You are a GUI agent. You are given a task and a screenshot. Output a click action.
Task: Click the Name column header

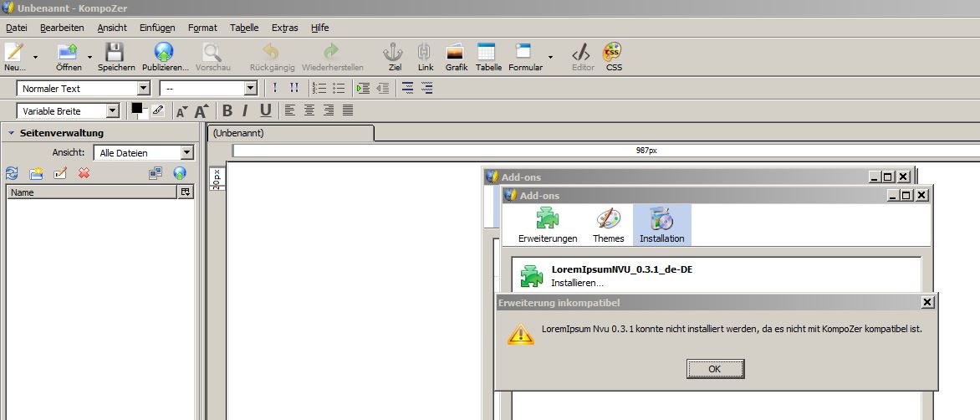(92, 192)
